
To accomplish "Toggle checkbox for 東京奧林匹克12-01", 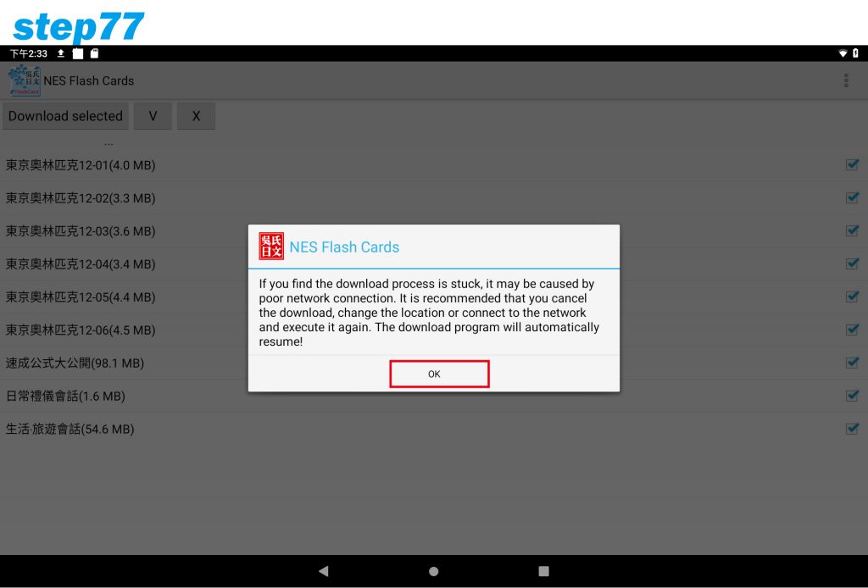I will [852, 164].
